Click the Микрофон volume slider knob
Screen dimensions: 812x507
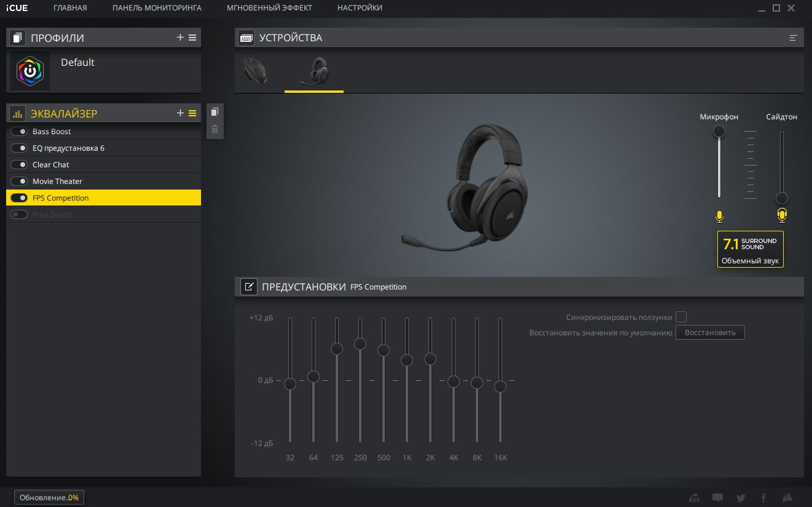click(x=719, y=131)
